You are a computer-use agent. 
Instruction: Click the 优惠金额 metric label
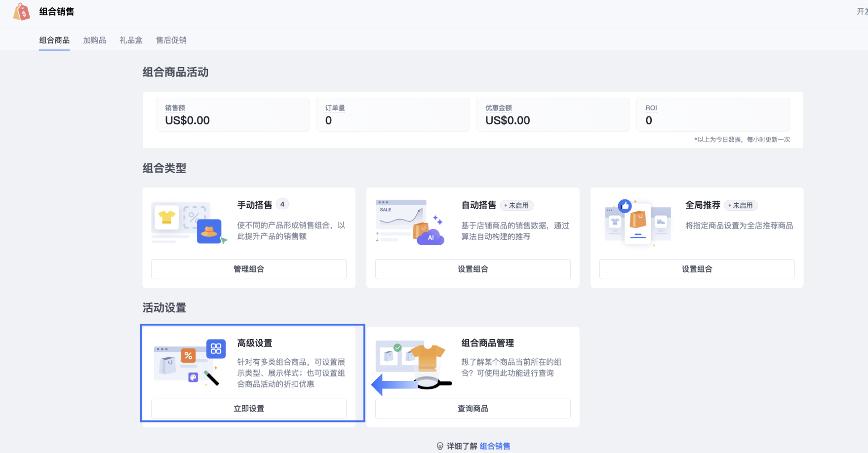point(499,108)
